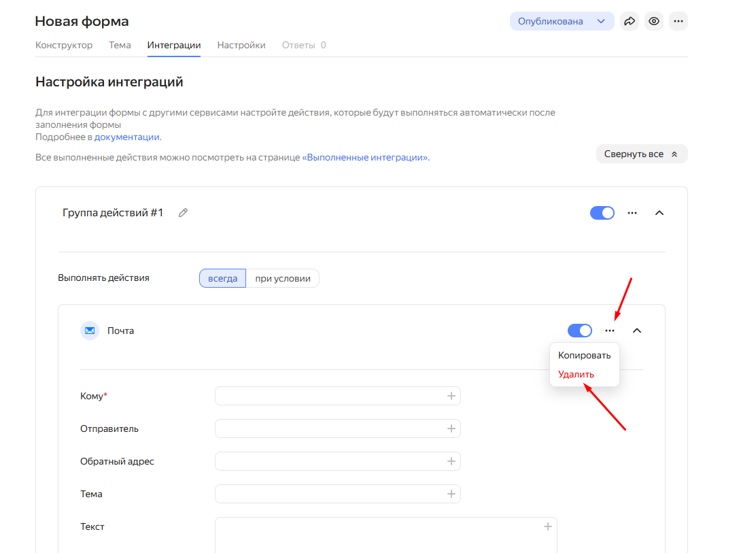Select the при условии option
Screen dimensions: 756x553
282,278
